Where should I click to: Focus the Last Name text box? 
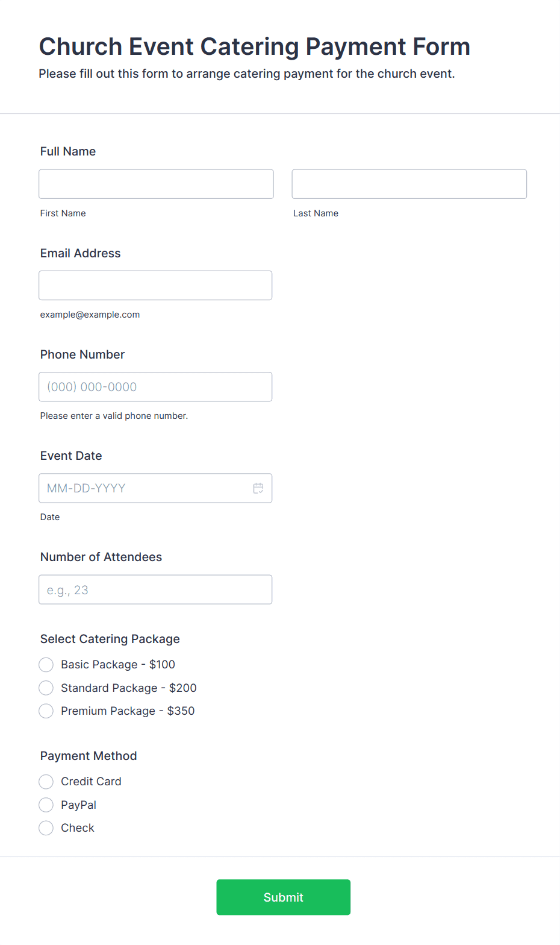point(409,184)
